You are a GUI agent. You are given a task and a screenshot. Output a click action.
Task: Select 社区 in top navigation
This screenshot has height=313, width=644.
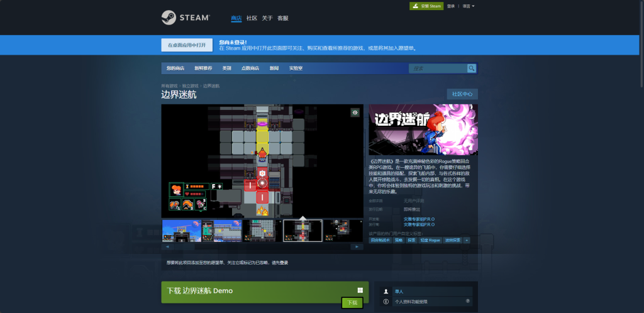252,18
